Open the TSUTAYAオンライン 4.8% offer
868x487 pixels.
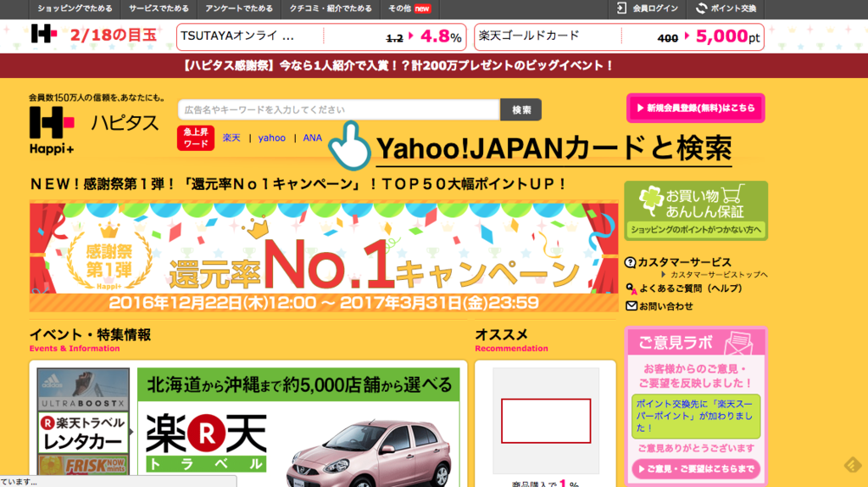click(x=321, y=37)
